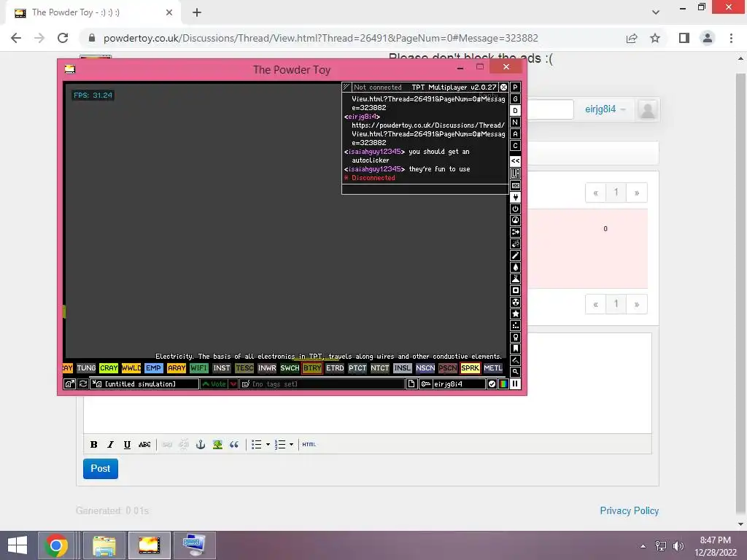Click the element search magnifier icon
The height and width of the screenshot is (560, 747).
click(x=515, y=372)
